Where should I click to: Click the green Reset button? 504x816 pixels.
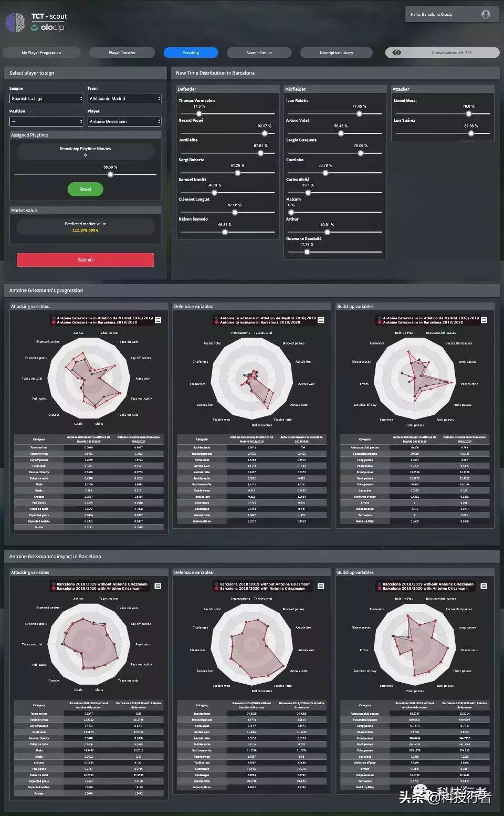click(x=85, y=189)
